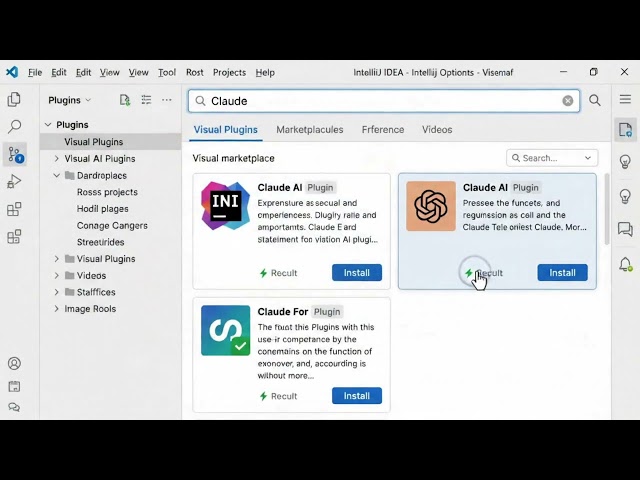Switch to the Videos tab
This screenshot has width=640, height=480.
point(437,130)
